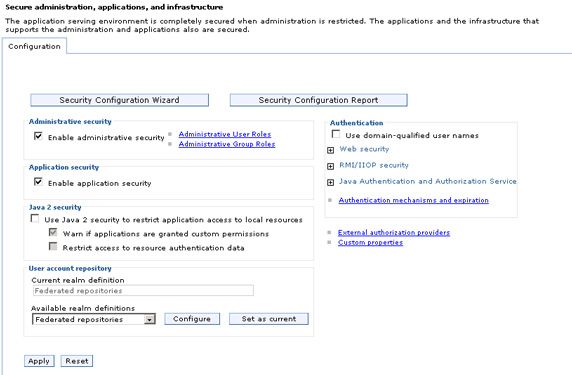This screenshot has width=572, height=375.
Task: Click the Apply button
Action: (x=39, y=361)
